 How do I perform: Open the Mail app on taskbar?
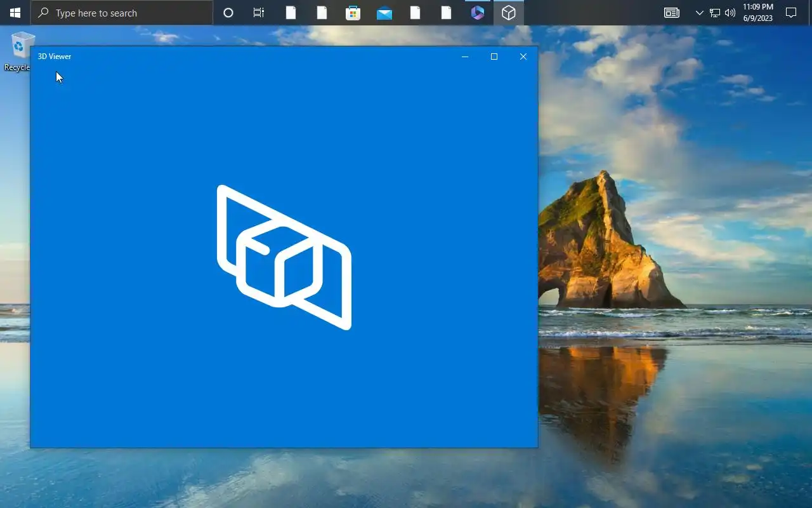pyautogui.click(x=384, y=13)
